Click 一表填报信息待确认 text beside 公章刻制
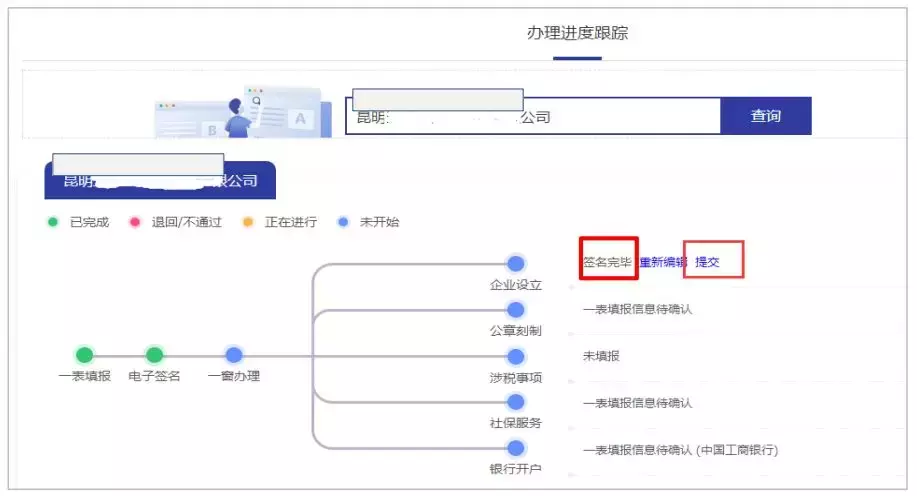The image size is (917, 496). [637, 309]
